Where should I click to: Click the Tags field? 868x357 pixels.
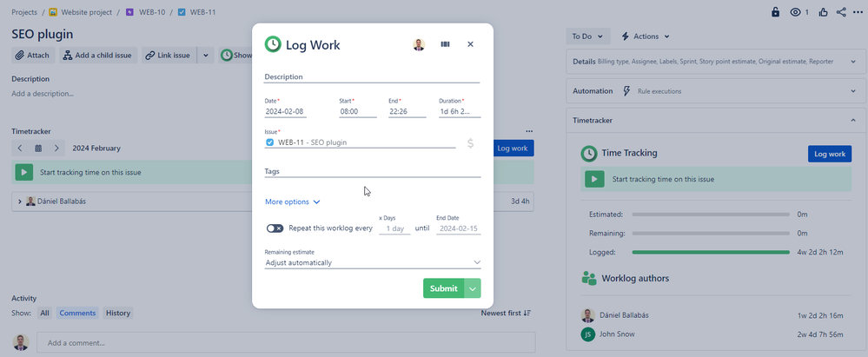pyautogui.click(x=373, y=172)
